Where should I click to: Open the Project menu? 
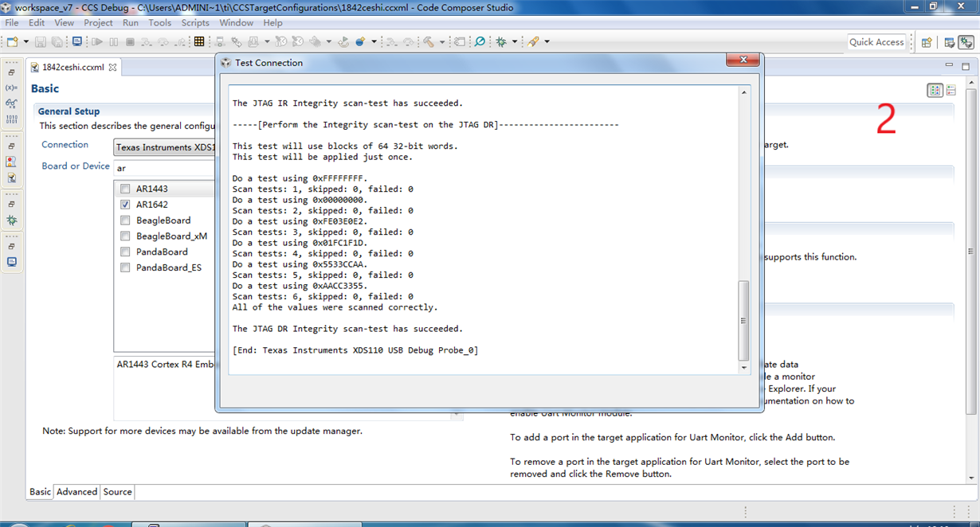[x=99, y=23]
